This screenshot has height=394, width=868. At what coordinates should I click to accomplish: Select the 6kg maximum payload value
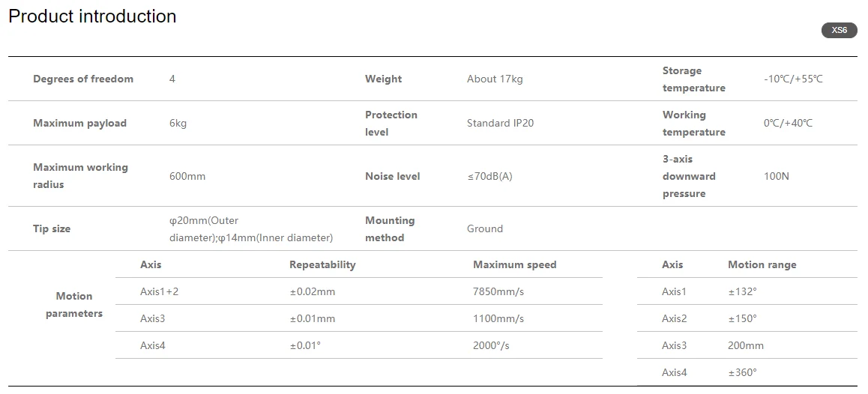coord(178,123)
